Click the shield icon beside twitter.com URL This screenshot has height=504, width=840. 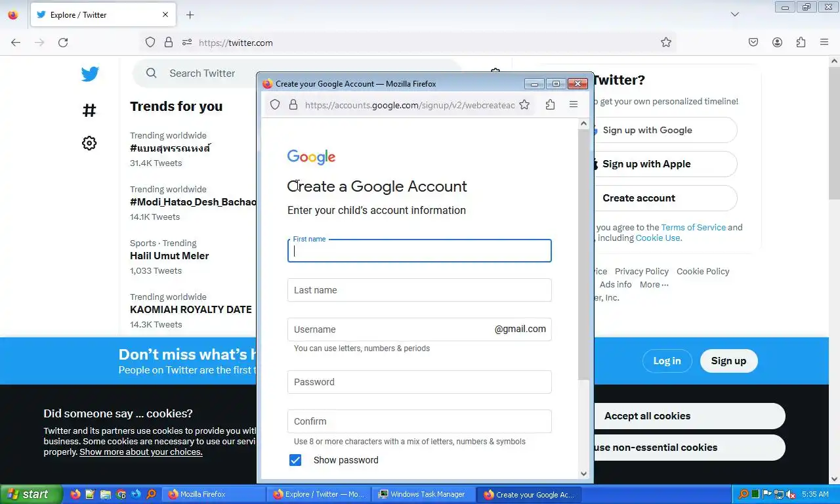pos(150,42)
